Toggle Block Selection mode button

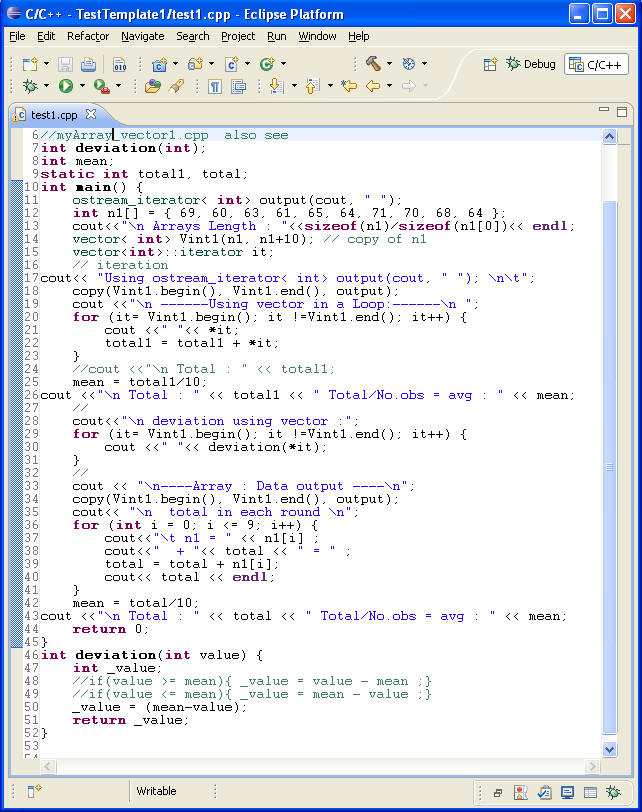click(x=239, y=86)
